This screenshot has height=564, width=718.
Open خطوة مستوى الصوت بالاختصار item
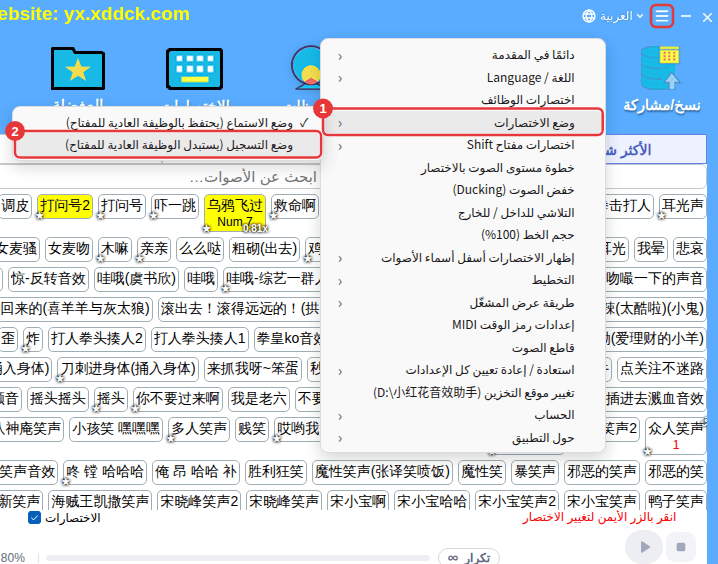coord(463,168)
